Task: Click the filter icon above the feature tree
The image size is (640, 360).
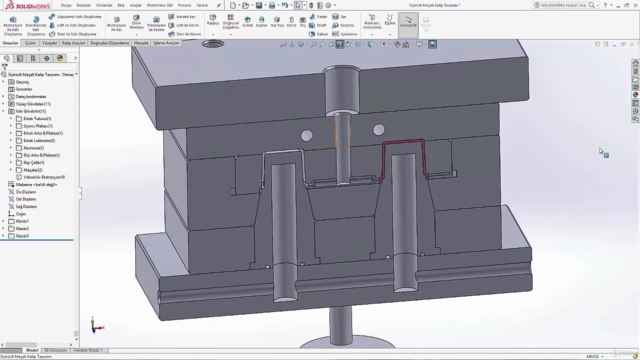Action: (x=4, y=67)
